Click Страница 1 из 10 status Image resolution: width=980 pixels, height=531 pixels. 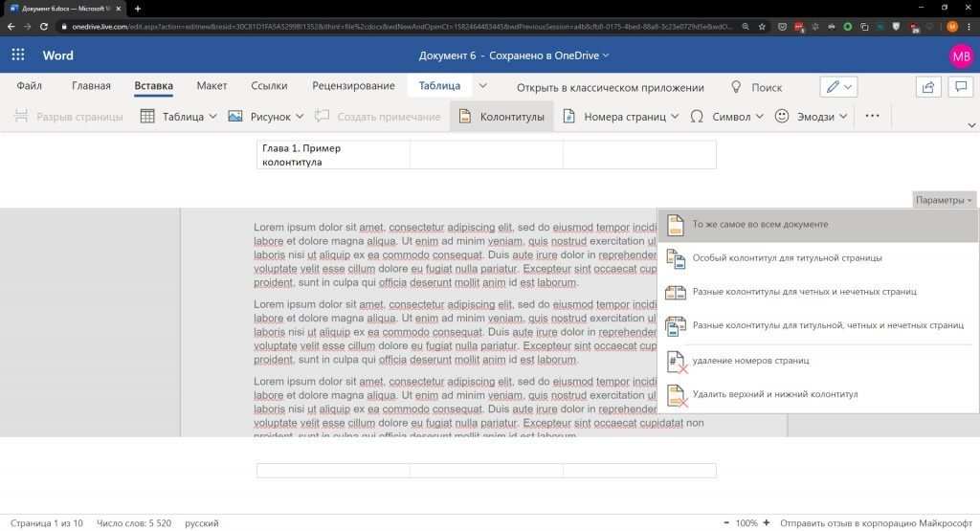tap(47, 523)
